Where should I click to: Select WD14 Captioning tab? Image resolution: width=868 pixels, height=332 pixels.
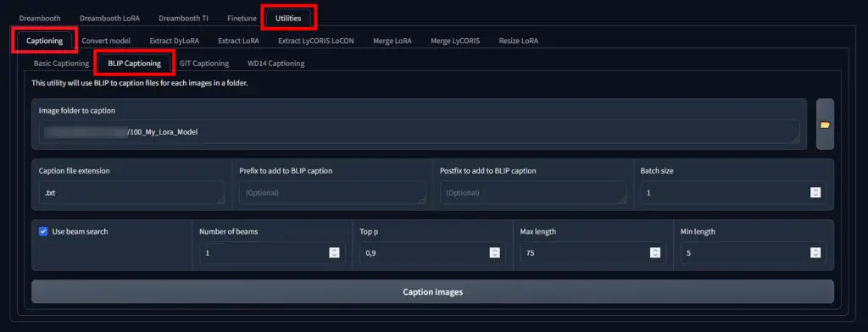(x=275, y=63)
